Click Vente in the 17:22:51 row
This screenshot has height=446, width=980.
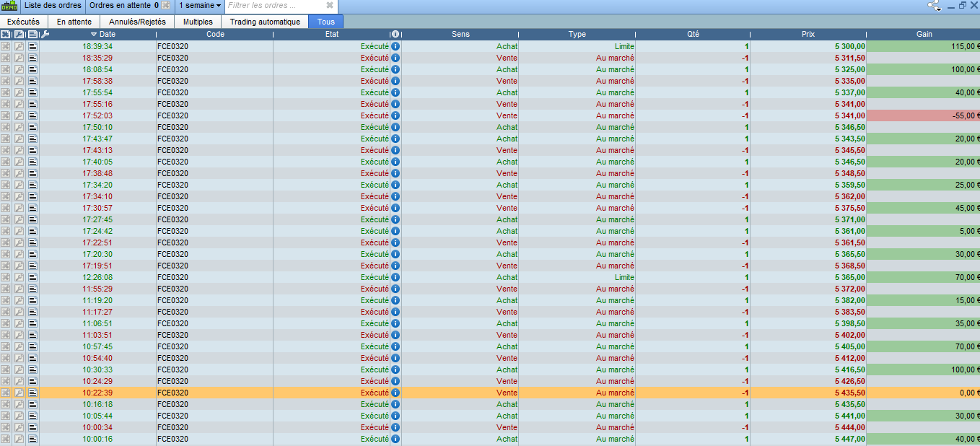[x=507, y=242]
